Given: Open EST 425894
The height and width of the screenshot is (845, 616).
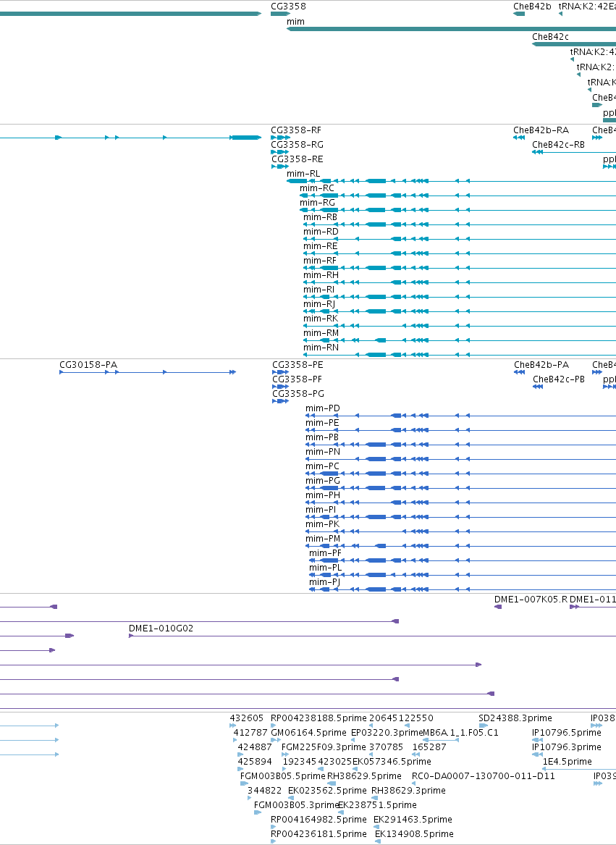Looking at the screenshot, I should pyautogui.click(x=254, y=762).
